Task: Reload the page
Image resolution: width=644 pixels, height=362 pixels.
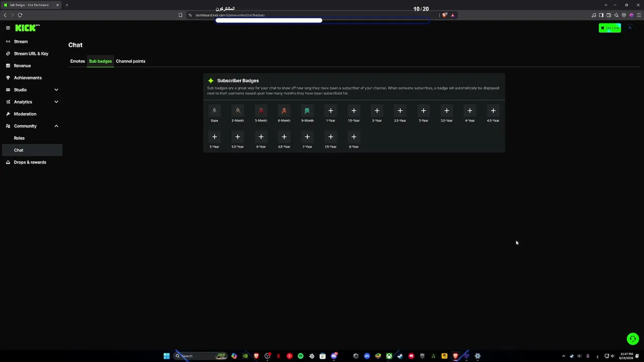Action: pos(20,15)
